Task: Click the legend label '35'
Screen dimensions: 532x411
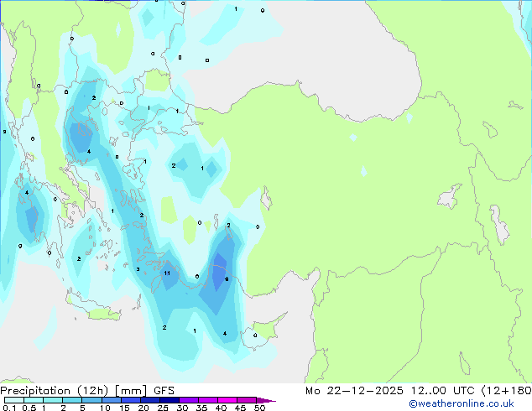Action: point(201,408)
